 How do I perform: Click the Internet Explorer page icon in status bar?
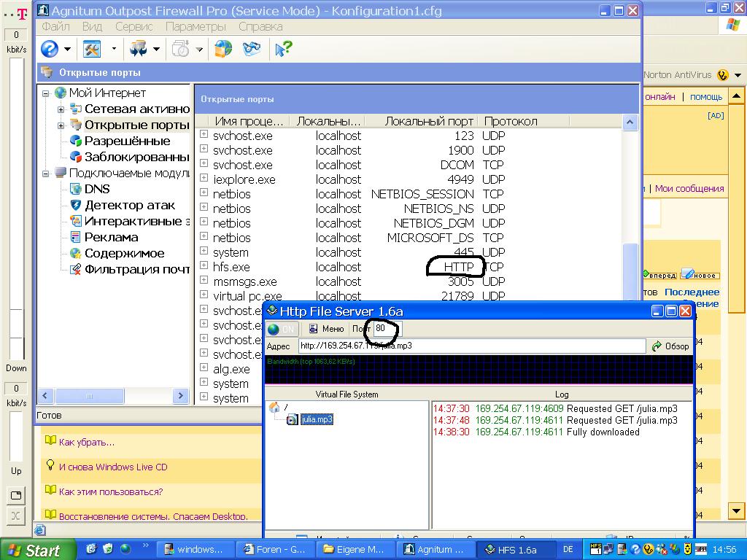pos(41,529)
